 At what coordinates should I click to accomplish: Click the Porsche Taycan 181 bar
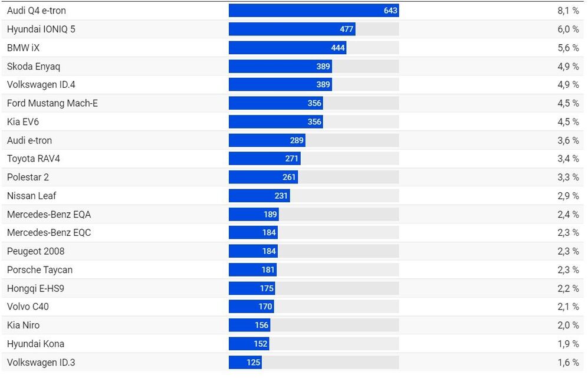(252, 269)
